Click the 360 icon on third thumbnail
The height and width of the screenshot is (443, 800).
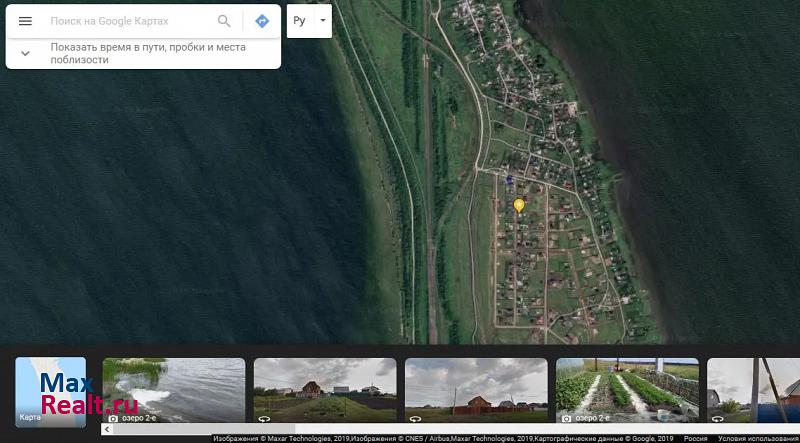tap(415, 418)
